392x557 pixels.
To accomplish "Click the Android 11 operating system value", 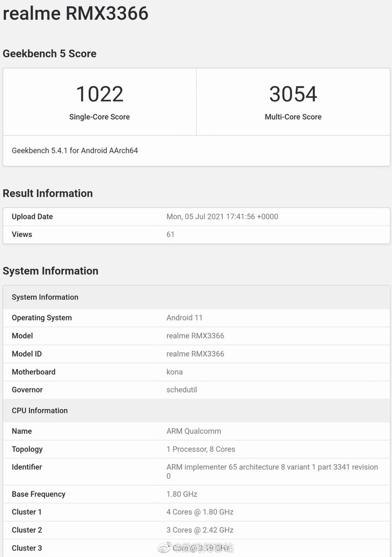I will [184, 317].
